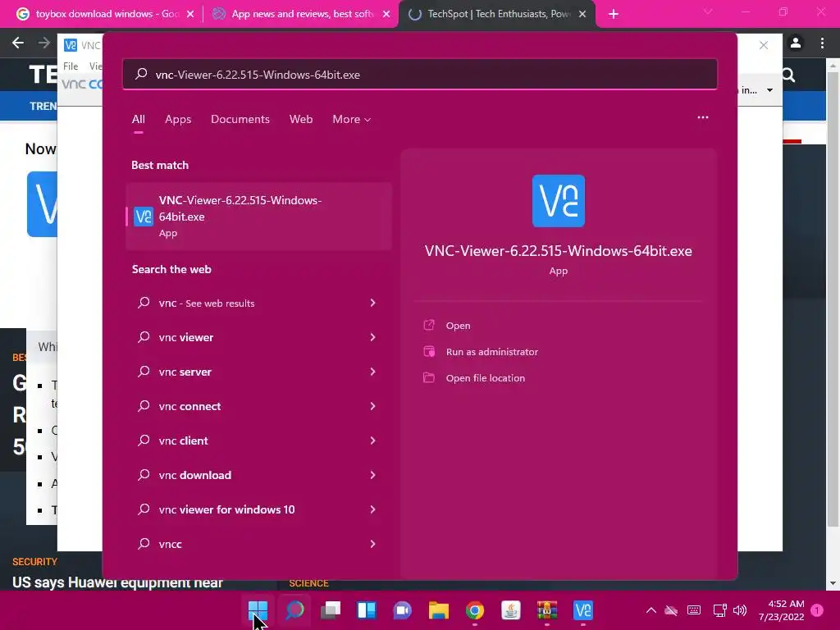This screenshot has height=630, width=840.
Task: Open the Chrome profile avatar icon
Action: [x=796, y=43]
